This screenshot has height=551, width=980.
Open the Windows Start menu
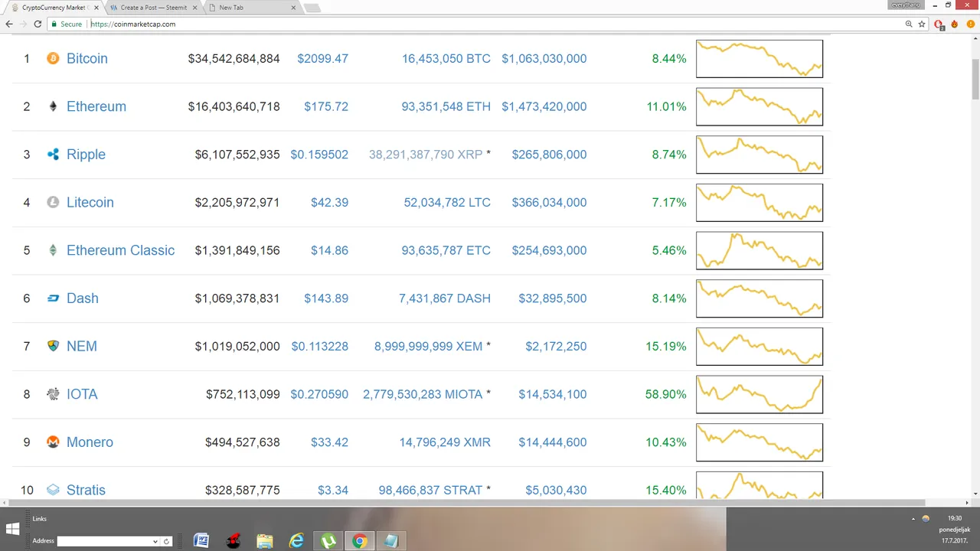[12, 529]
